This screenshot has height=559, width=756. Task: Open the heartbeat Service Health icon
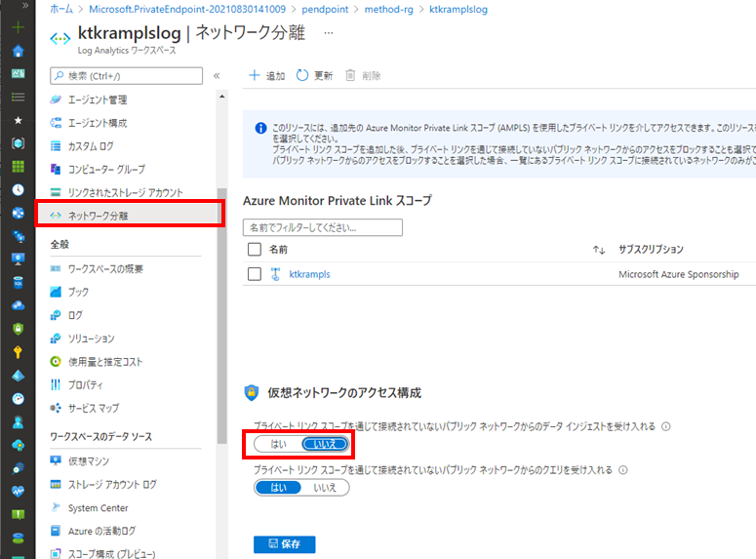(18, 492)
